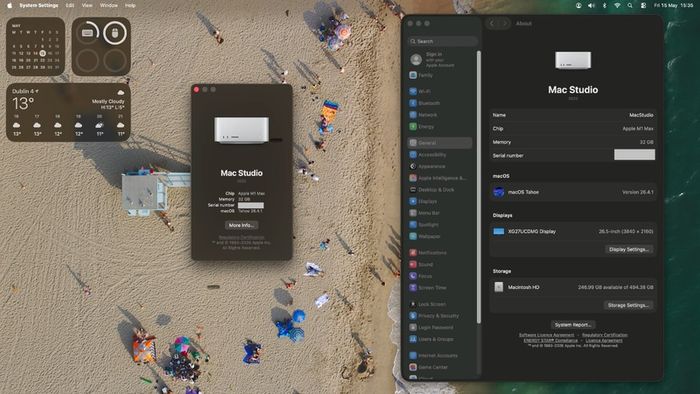This screenshot has width=700, height=394.
Task: Open Notifications settings in sidebar
Action: pos(440,253)
